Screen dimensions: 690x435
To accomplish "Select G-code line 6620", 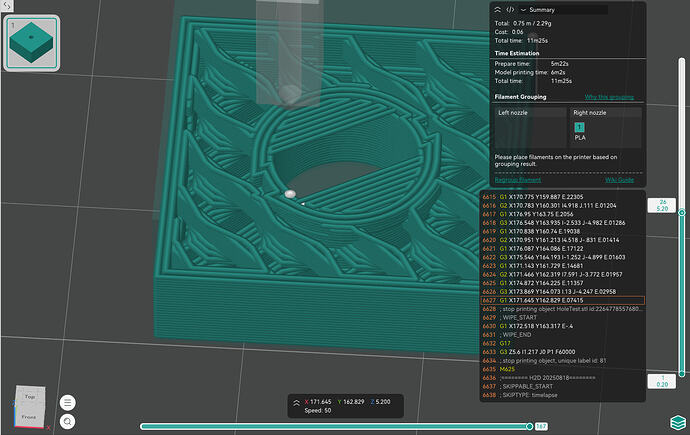I will click(x=562, y=240).
